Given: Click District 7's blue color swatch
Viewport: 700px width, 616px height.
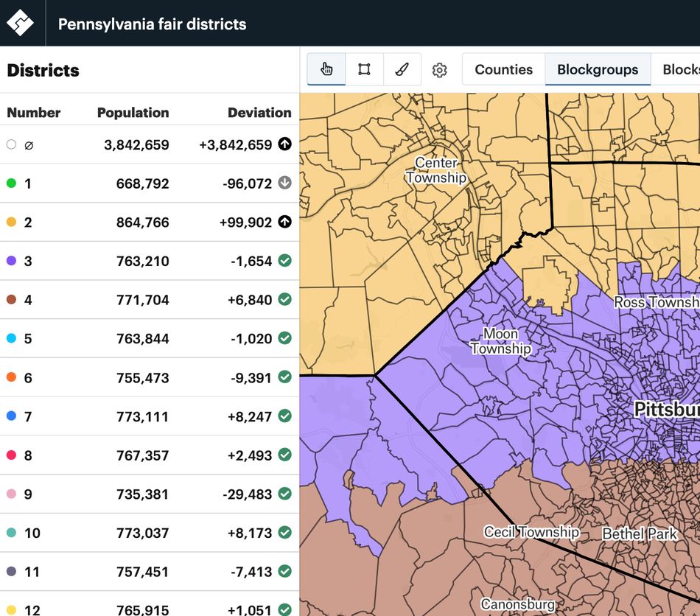Looking at the screenshot, I should pos(11,416).
